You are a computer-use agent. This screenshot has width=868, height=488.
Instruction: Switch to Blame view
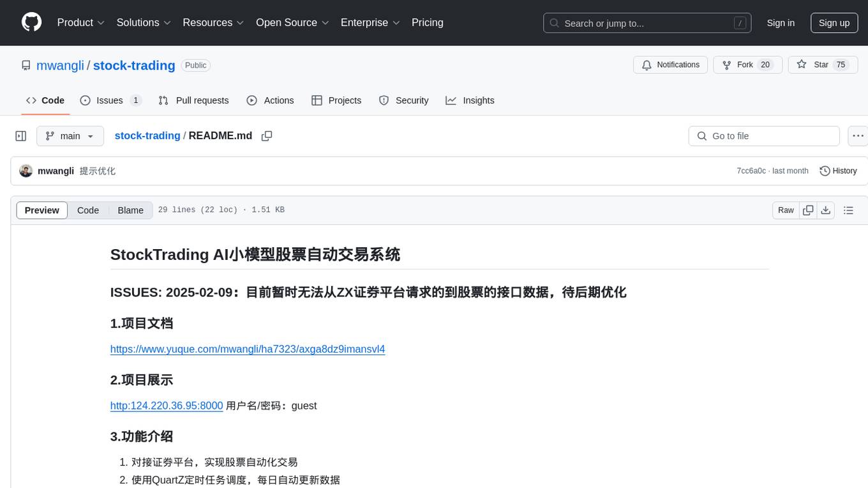click(x=131, y=210)
